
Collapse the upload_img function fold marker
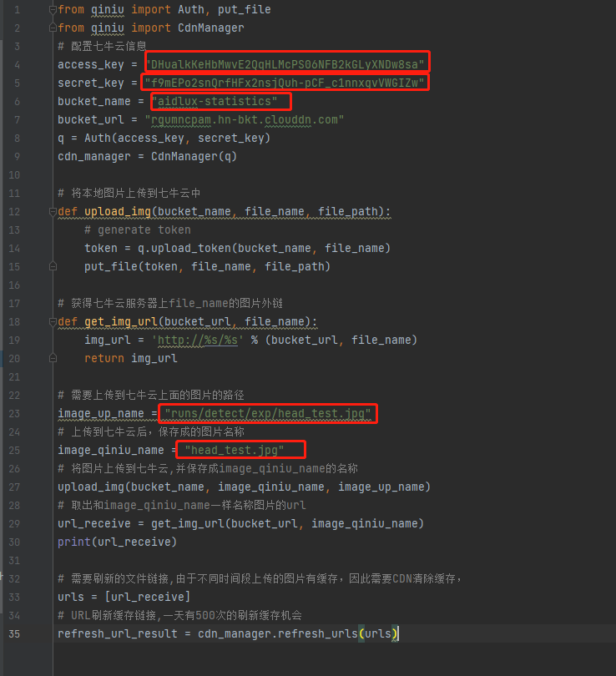(x=53, y=212)
